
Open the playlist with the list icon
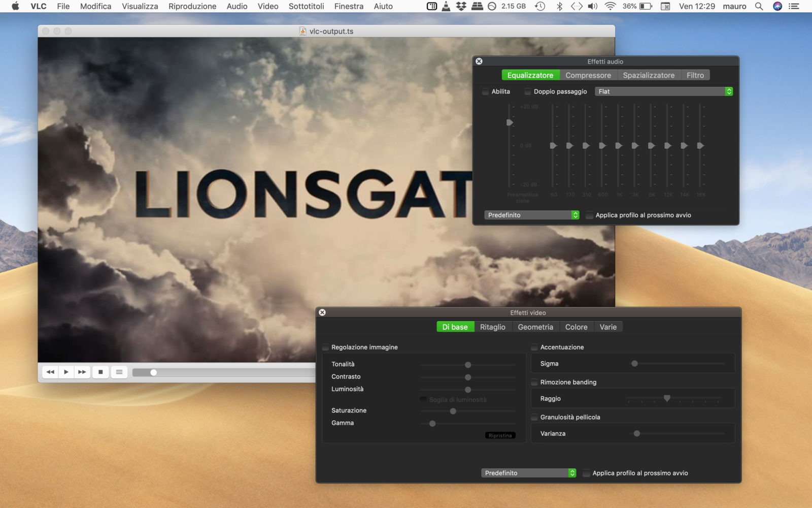point(119,372)
